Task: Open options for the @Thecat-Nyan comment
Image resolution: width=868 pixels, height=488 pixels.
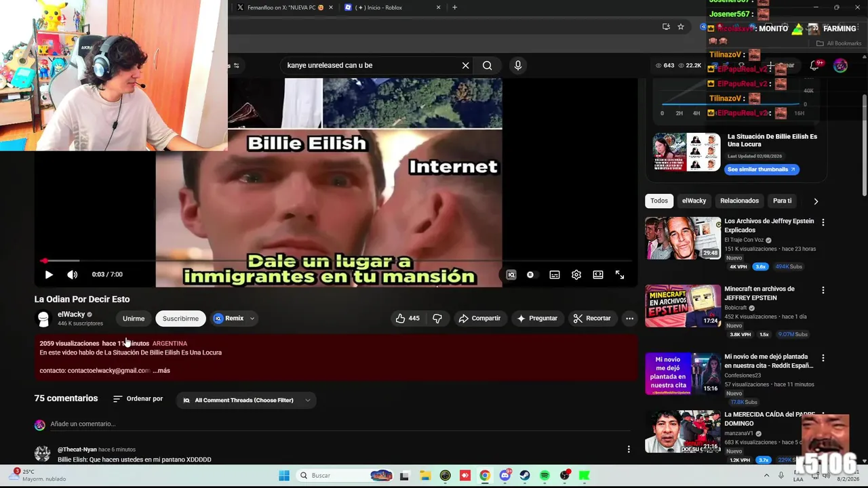Action: tap(628, 449)
